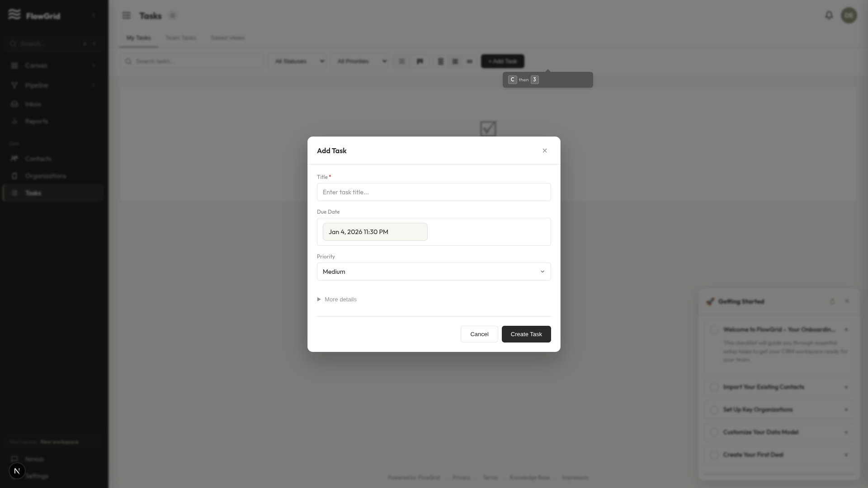The height and width of the screenshot is (488, 868).
Task: Switch to the Team Tasks tab
Action: pyautogui.click(x=181, y=38)
